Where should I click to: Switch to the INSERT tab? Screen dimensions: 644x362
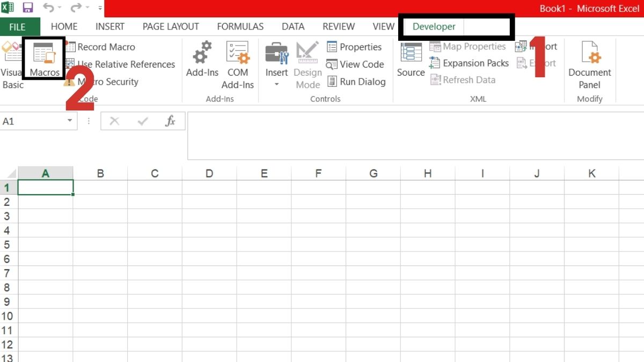[110, 26]
